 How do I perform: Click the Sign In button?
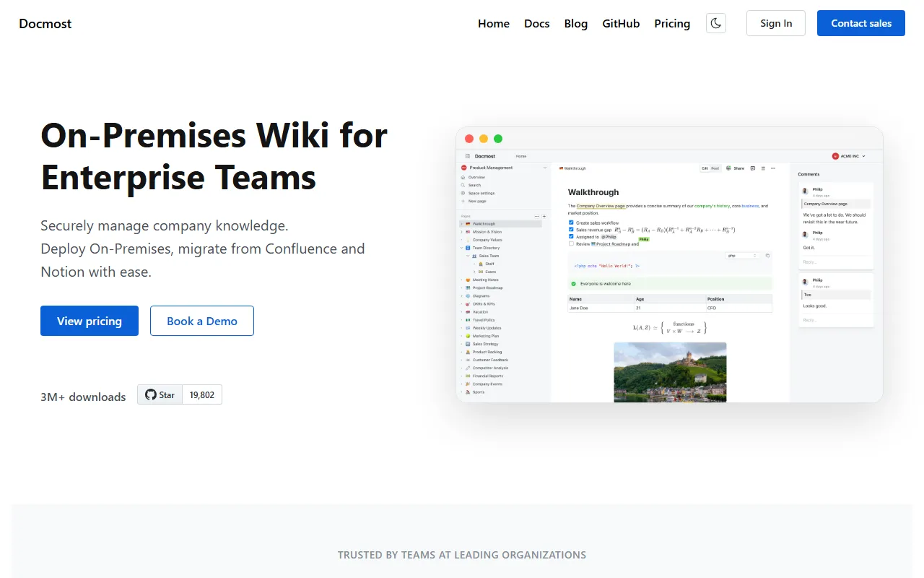(776, 23)
